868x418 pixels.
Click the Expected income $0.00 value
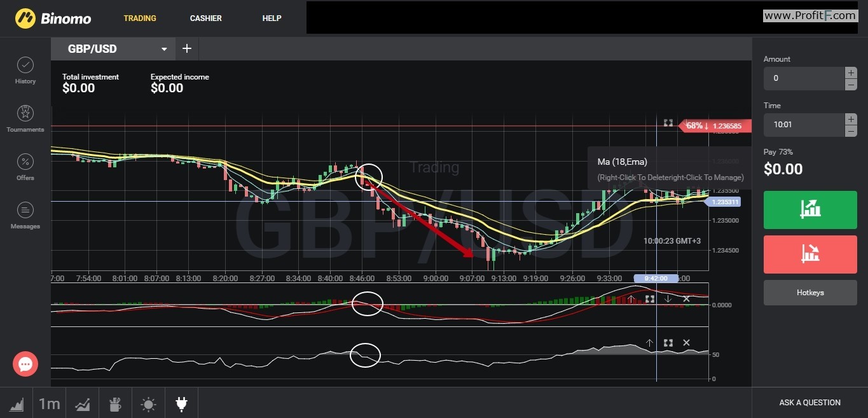[167, 88]
